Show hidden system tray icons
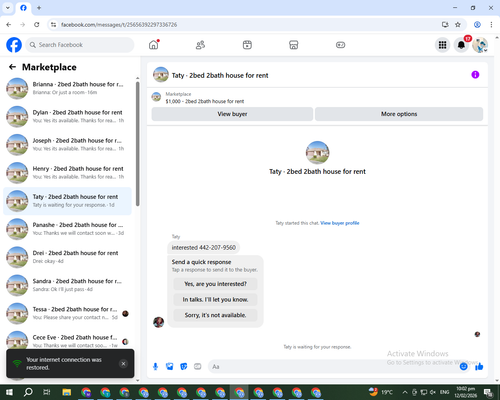The height and width of the screenshot is (400, 500). (405, 392)
